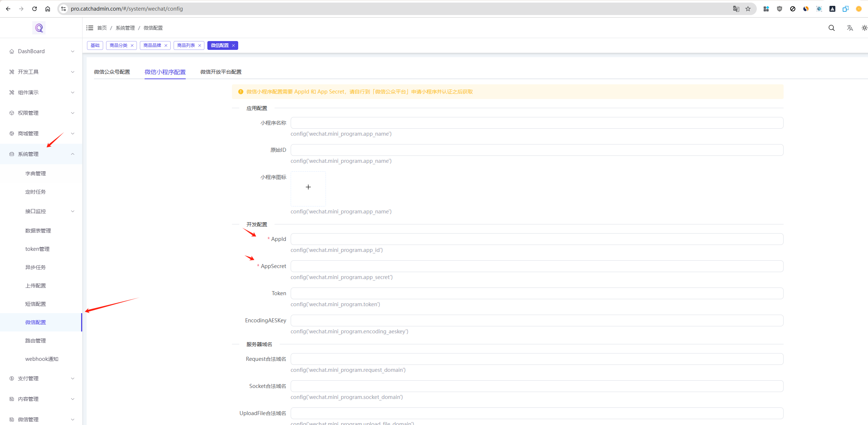
Task: Click the black square 'A' extension icon
Action: click(x=832, y=9)
